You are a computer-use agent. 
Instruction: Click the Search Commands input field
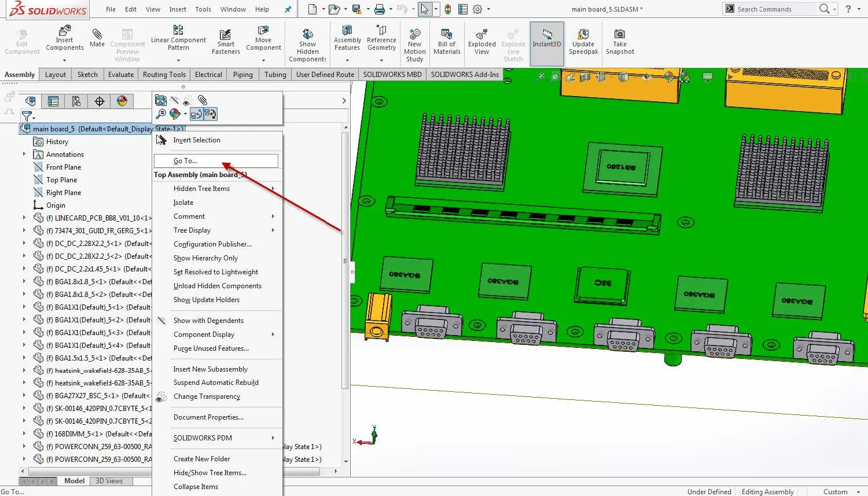pos(775,9)
